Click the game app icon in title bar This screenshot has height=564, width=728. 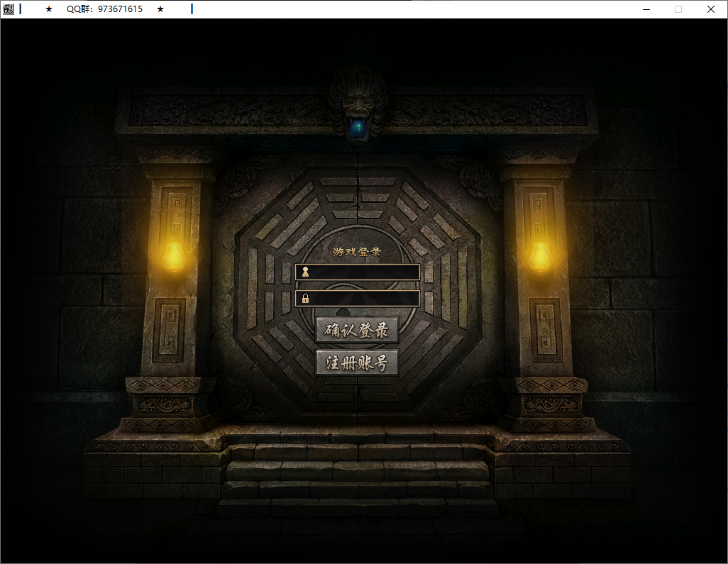pos(9,9)
